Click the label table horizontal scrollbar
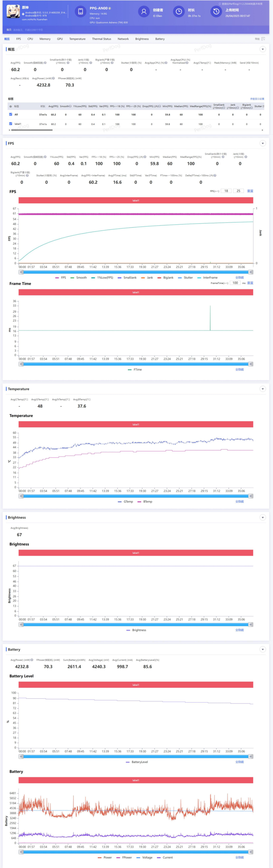 point(32,130)
